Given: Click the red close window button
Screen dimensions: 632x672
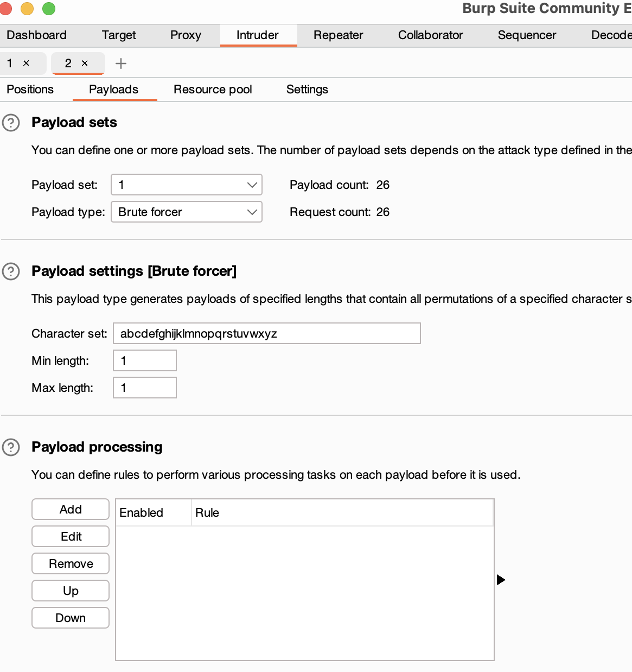Looking at the screenshot, I should click(5, 9).
